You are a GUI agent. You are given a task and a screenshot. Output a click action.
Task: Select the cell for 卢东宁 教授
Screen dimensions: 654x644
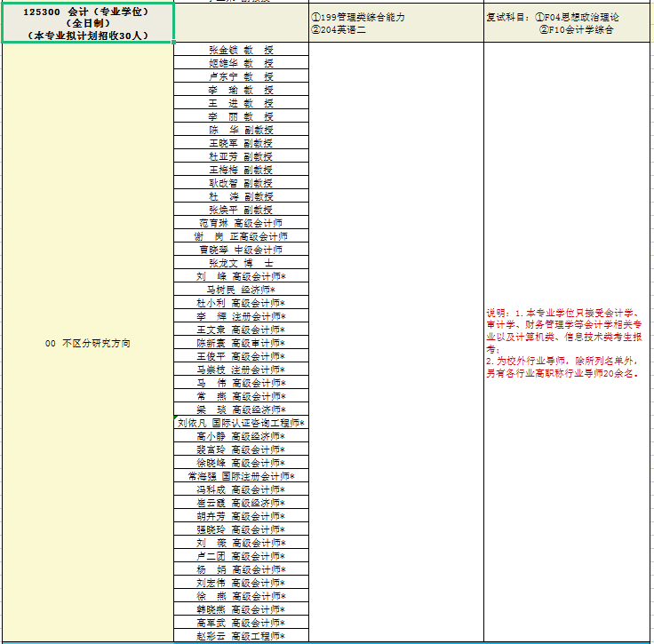241,76
